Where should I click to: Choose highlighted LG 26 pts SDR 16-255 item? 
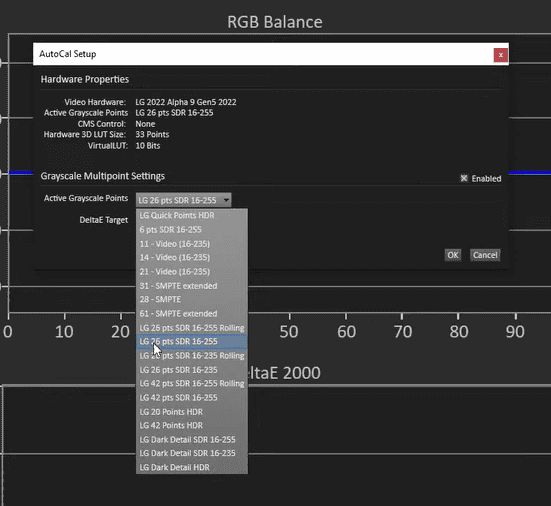coord(192,342)
